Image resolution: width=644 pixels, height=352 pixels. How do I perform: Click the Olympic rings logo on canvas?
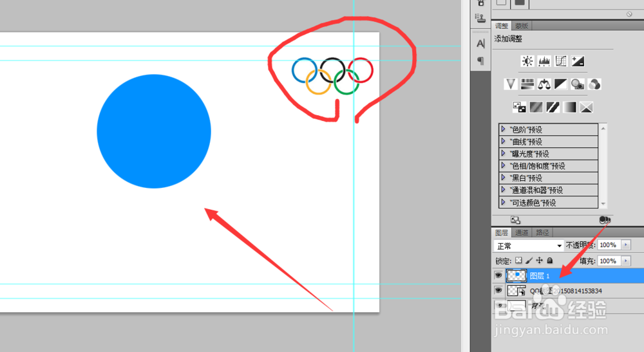[x=332, y=76]
